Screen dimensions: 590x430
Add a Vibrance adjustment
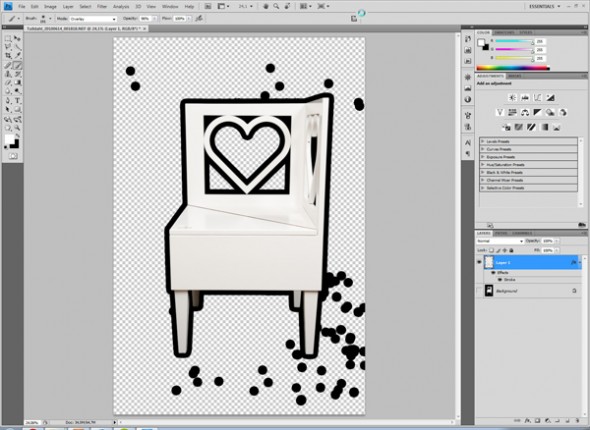pos(500,112)
